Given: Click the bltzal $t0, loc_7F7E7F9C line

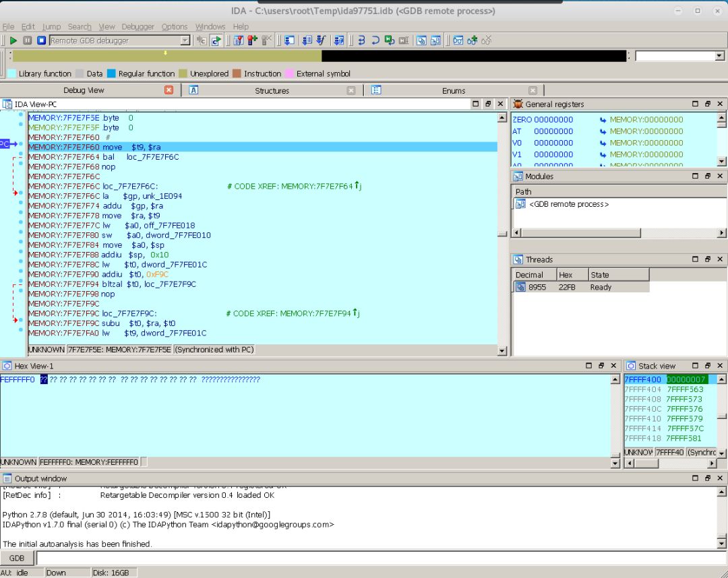Looking at the screenshot, I should click(x=148, y=284).
